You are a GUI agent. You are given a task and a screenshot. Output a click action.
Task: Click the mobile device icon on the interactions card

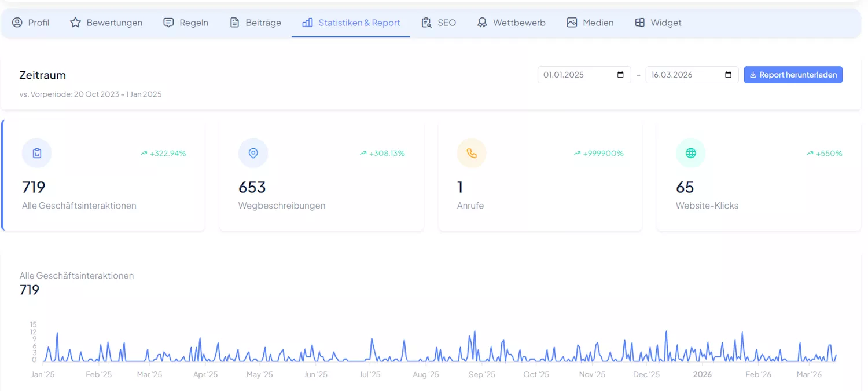(x=36, y=153)
